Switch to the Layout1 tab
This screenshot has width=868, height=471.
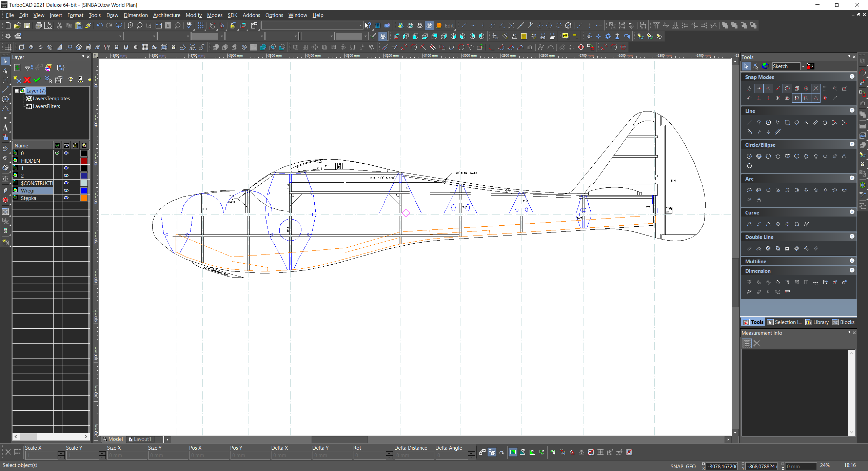point(142,439)
